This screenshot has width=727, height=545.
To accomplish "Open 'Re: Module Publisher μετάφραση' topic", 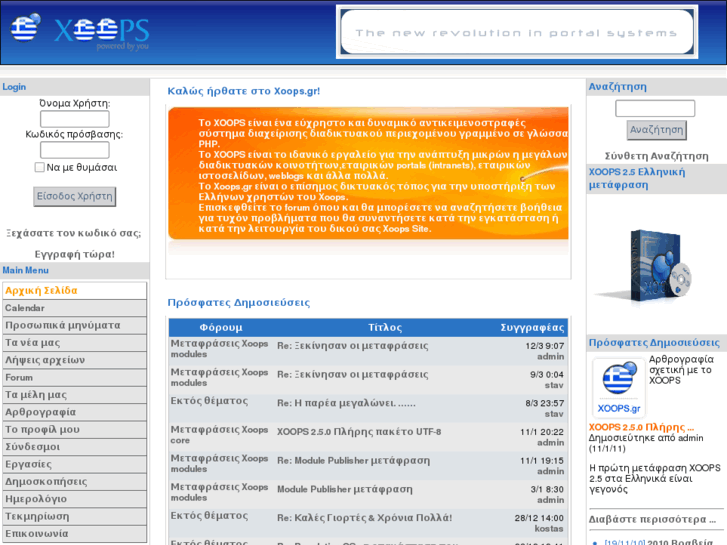I will [x=353, y=461].
